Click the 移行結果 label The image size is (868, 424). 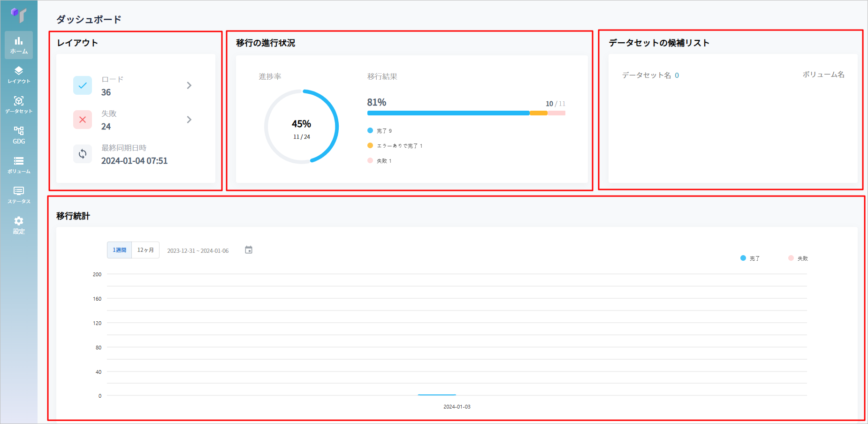coord(382,76)
